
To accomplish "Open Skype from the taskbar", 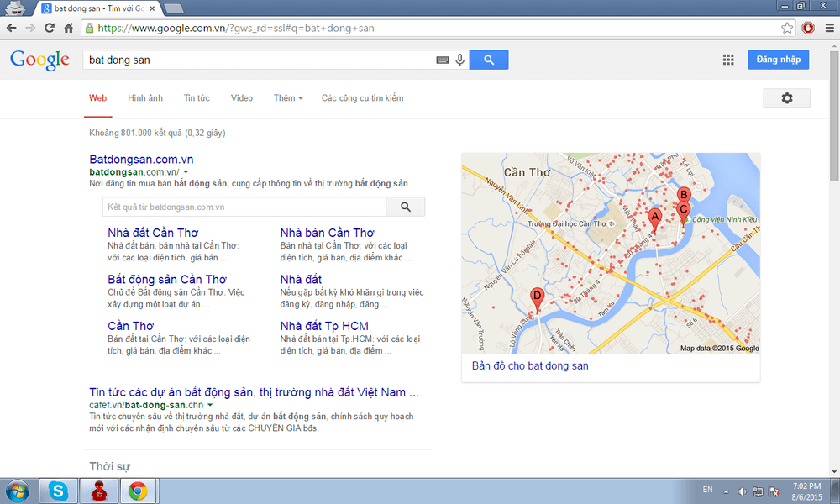I will (58, 491).
